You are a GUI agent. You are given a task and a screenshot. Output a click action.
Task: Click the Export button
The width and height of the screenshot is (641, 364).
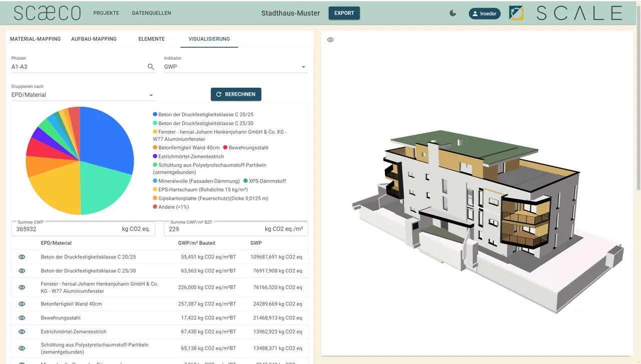(x=344, y=14)
